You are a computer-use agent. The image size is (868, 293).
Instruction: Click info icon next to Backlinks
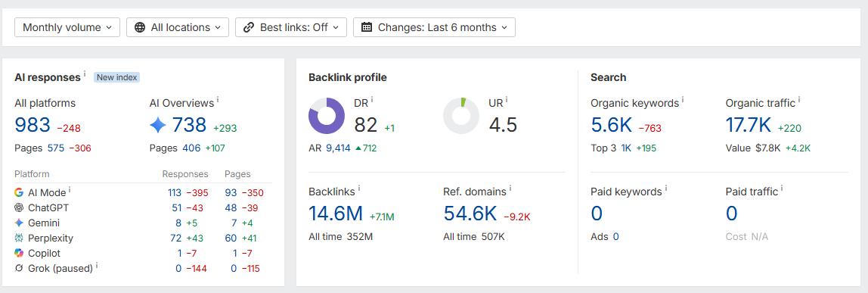tap(358, 189)
